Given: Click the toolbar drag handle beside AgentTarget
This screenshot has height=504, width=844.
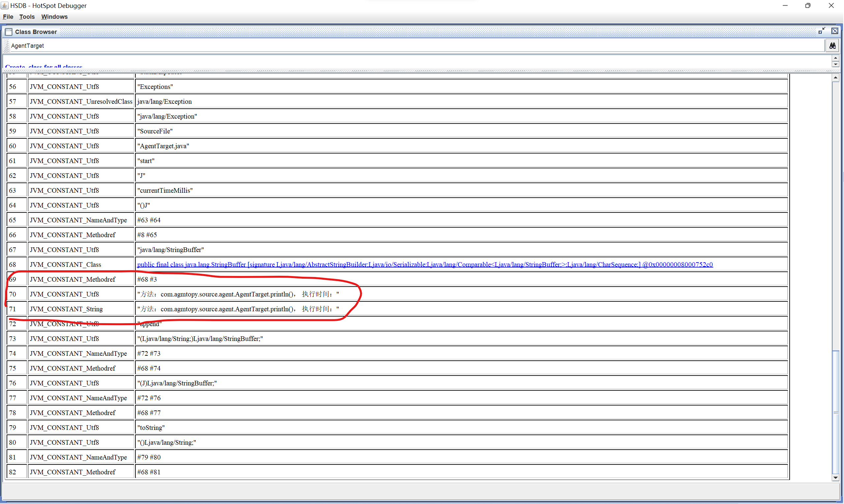Looking at the screenshot, I should pos(6,45).
